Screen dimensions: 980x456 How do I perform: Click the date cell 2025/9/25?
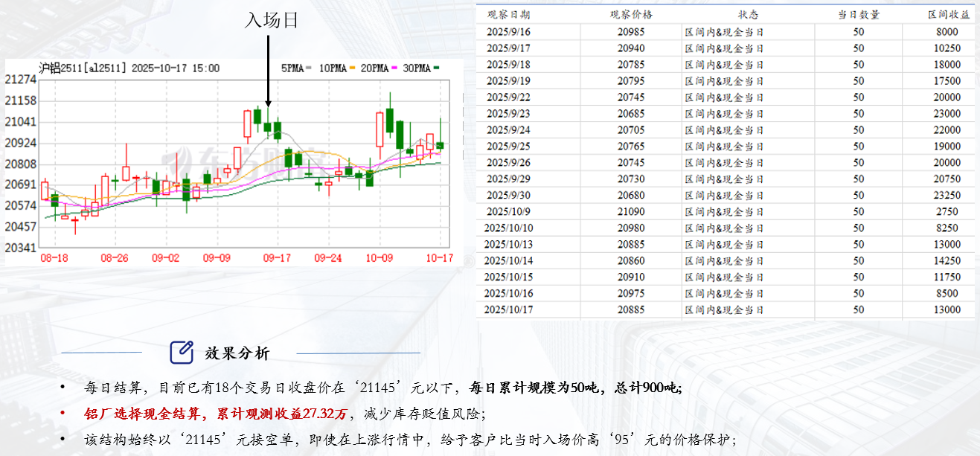coord(509,147)
